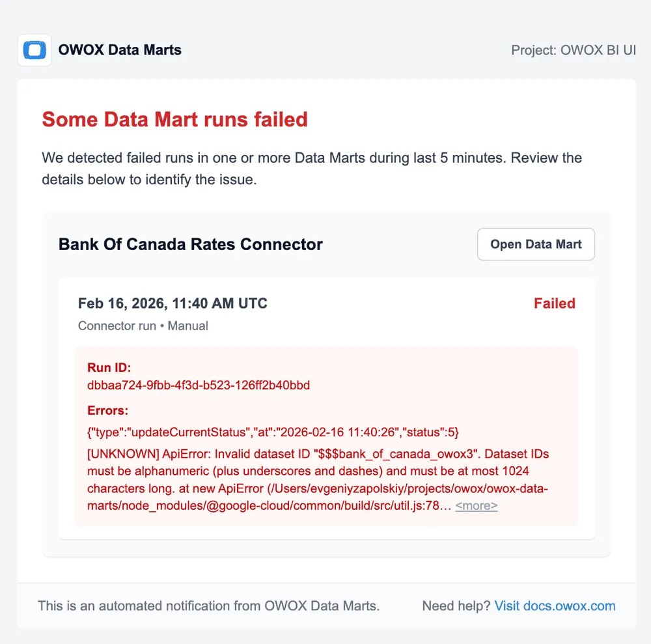Click the Failed status label
Image resolution: width=651 pixels, height=644 pixels.
[x=554, y=303]
